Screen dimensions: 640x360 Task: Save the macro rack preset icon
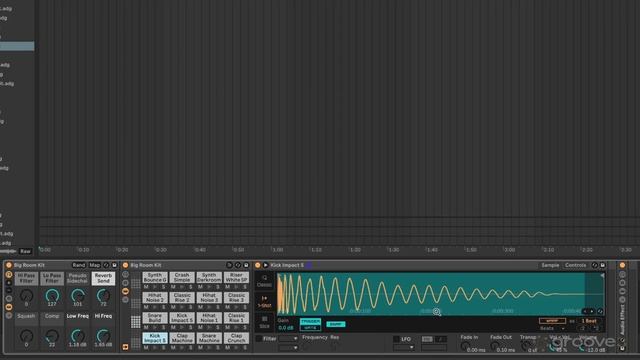(114, 265)
